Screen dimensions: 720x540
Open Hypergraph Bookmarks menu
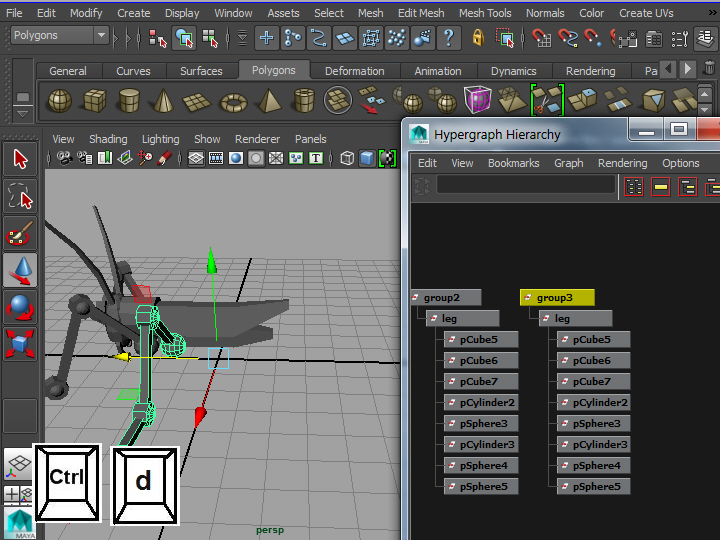513,163
